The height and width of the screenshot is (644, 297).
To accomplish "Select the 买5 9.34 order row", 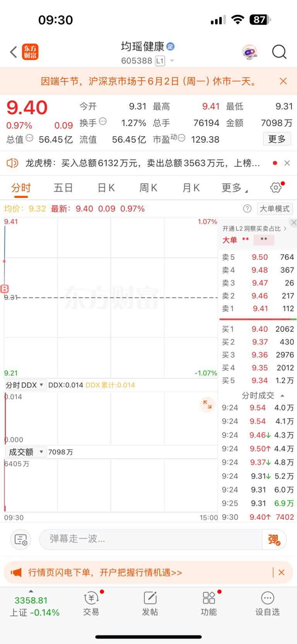I will 258,381.
